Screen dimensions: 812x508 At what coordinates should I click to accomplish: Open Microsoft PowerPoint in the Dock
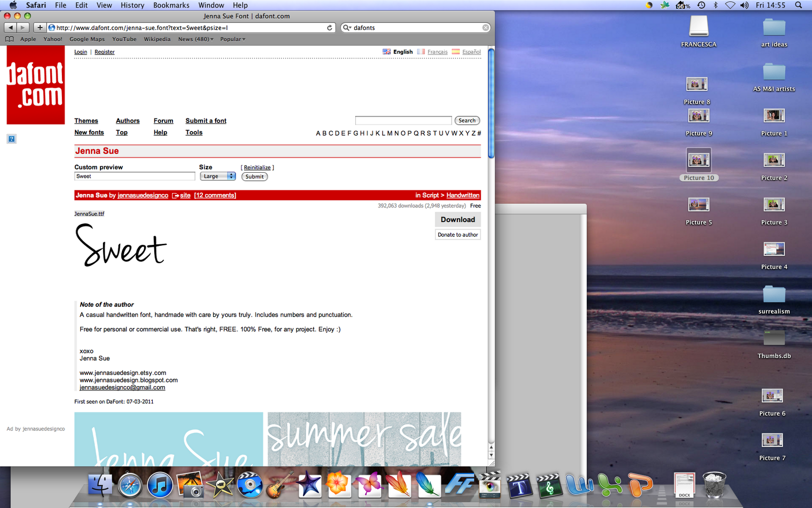(x=640, y=485)
